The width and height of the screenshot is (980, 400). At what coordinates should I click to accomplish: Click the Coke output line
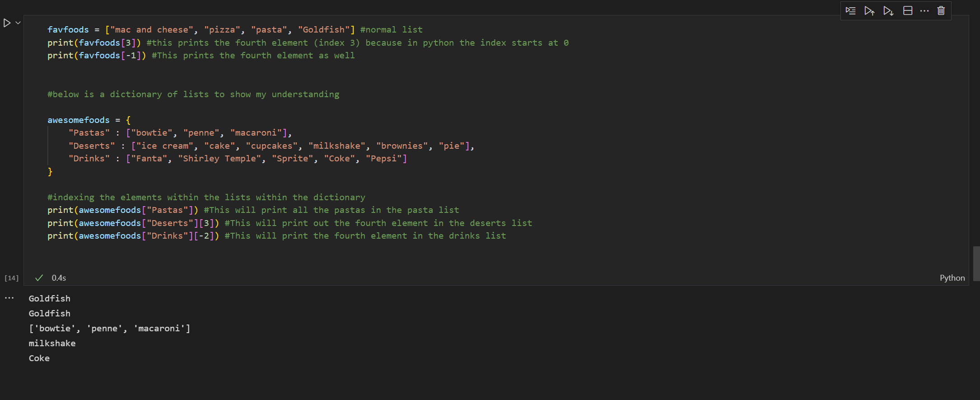pyautogui.click(x=39, y=358)
